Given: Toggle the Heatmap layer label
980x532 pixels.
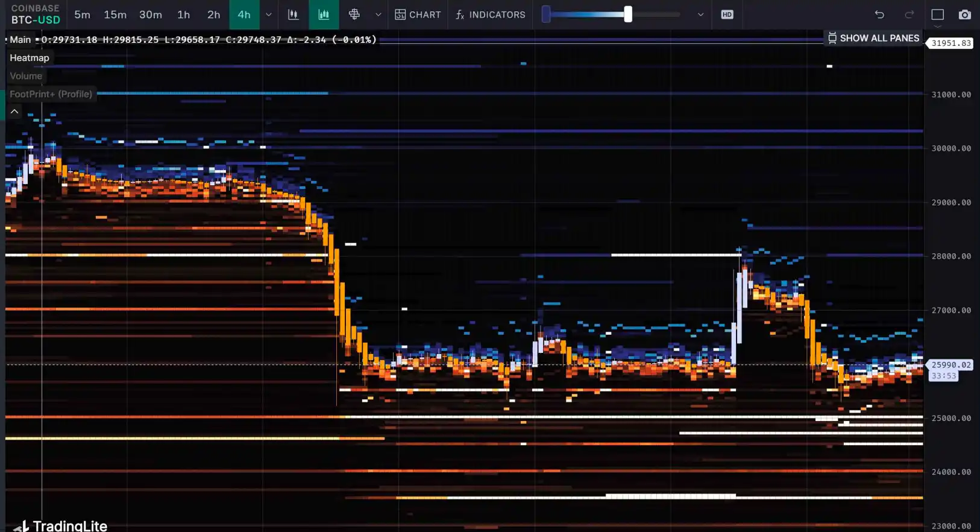Looking at the screenshot, I should 30,58.
